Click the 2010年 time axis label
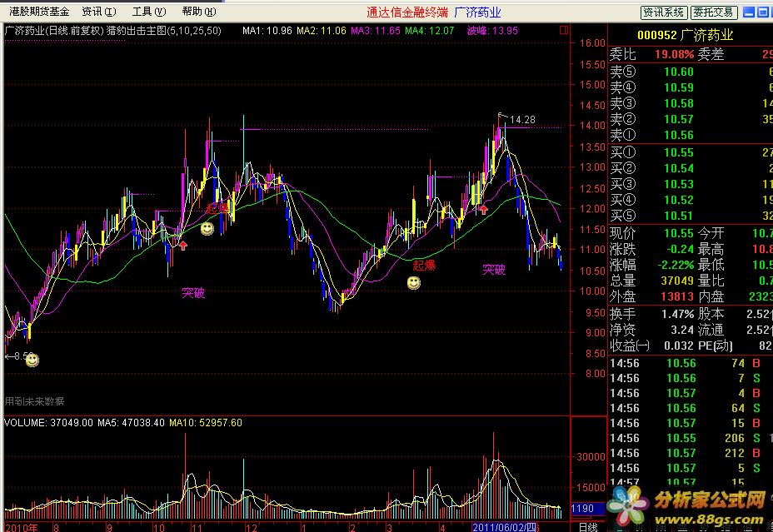 click(x=21, y=528)
